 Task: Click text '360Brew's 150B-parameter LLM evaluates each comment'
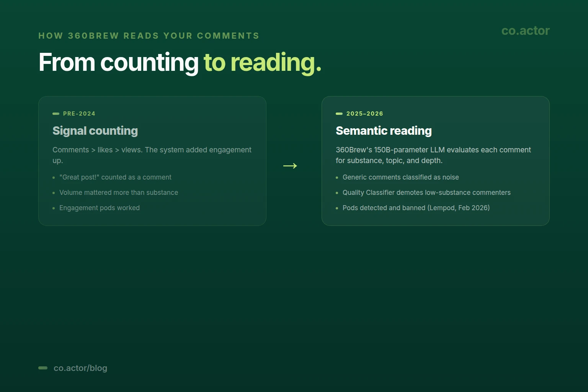pos(433,150)
